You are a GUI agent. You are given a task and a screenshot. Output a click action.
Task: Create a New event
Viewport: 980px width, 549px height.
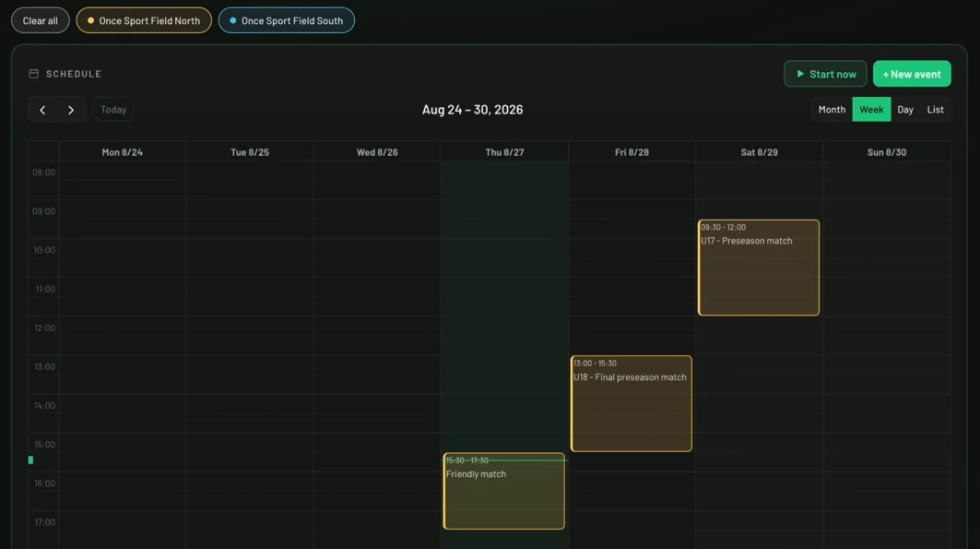click(x=912, y=74)
